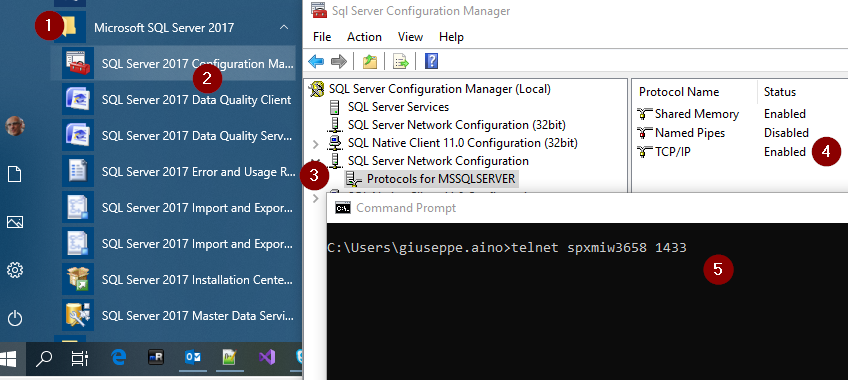This screenshot has width=848, height=380.
Task: Select SQL Server Network Configuration node (non-32bit)
Action: tap(438, 161)
